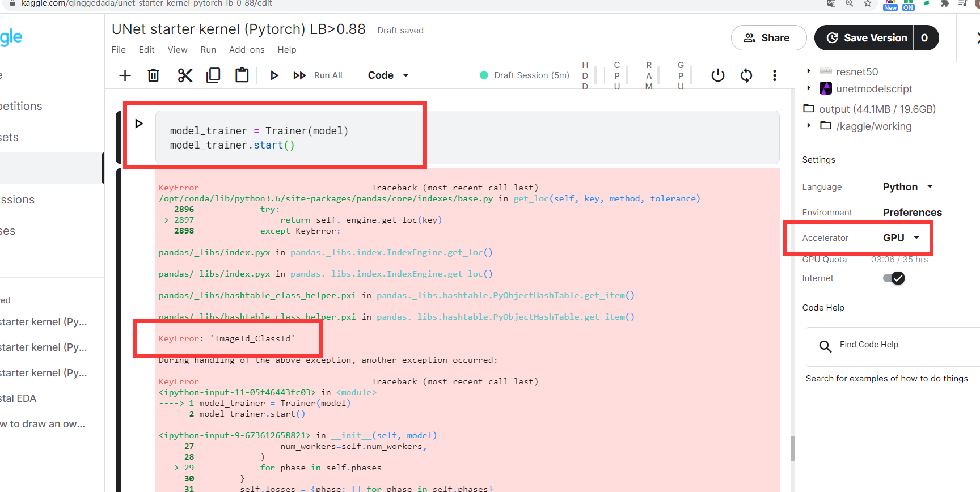
Task: Click the unetmodelscript purple icon
Action: pos(826,88)
